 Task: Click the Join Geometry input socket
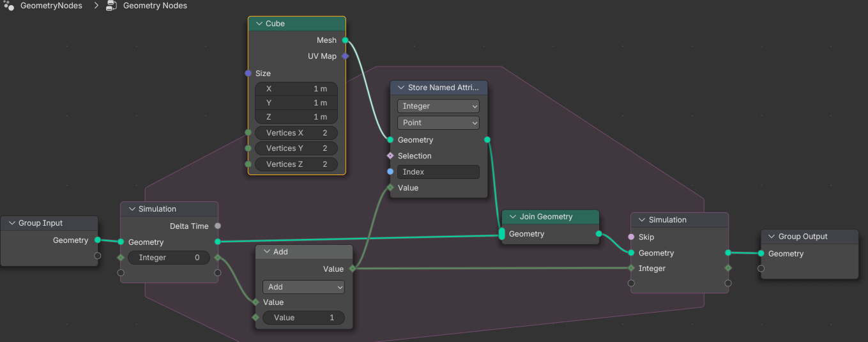pyautogui.click(x=501, y=234)
